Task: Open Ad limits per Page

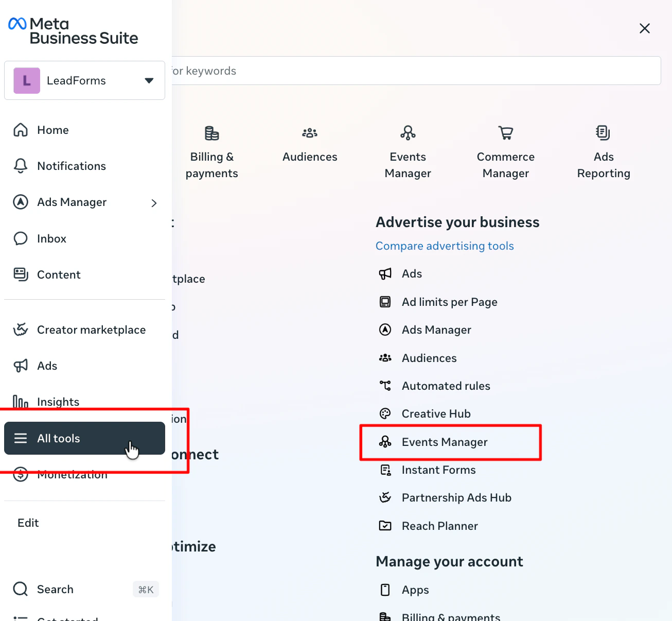Action: tap(449, 302)
